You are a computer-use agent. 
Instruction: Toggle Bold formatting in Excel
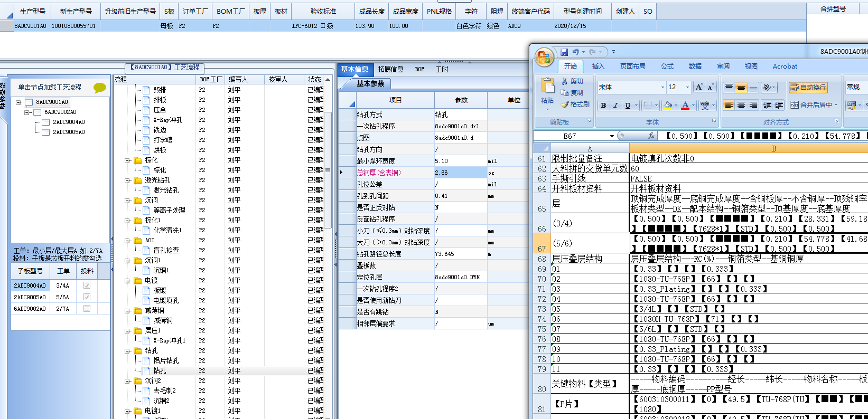[603, 105]
